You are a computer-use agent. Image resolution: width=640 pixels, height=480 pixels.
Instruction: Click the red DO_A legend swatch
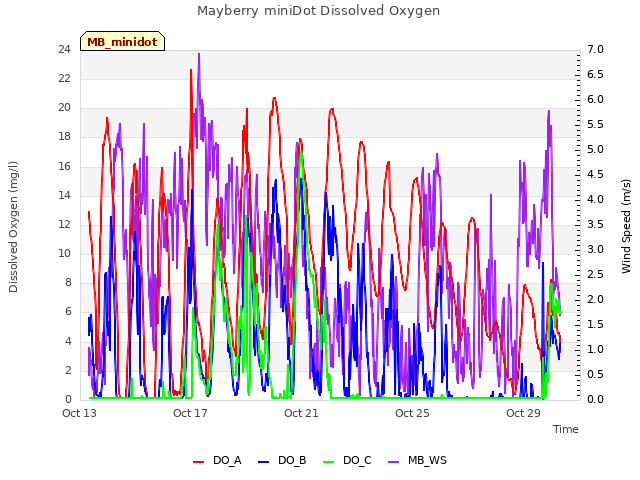coord(198,462)
